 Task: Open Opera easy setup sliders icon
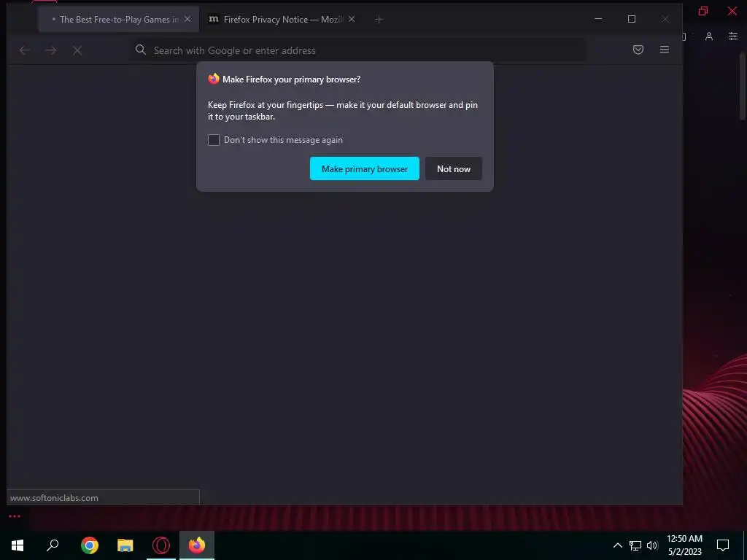pos(733,36)
